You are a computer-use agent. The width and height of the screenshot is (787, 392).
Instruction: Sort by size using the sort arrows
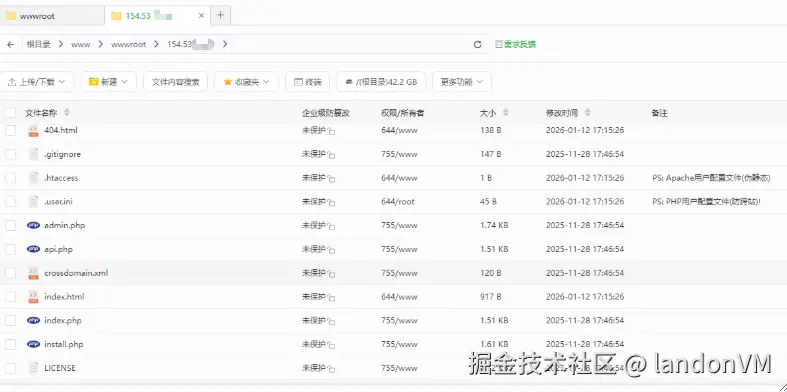coord(506,112)
